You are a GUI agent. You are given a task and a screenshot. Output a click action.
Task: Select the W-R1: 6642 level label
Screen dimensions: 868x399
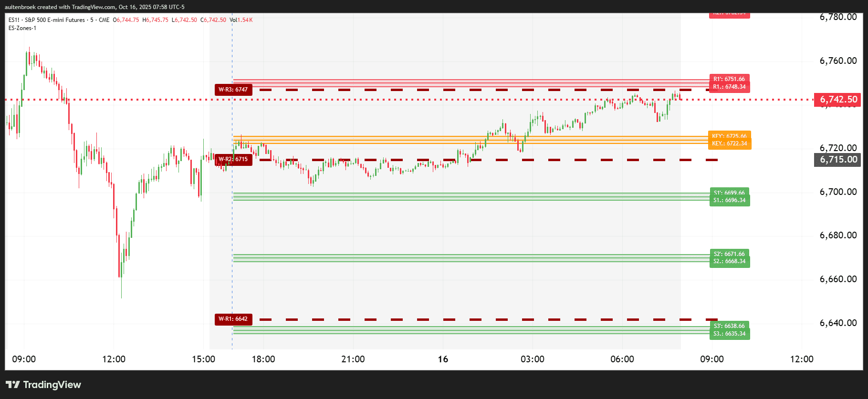pos(233,319)
